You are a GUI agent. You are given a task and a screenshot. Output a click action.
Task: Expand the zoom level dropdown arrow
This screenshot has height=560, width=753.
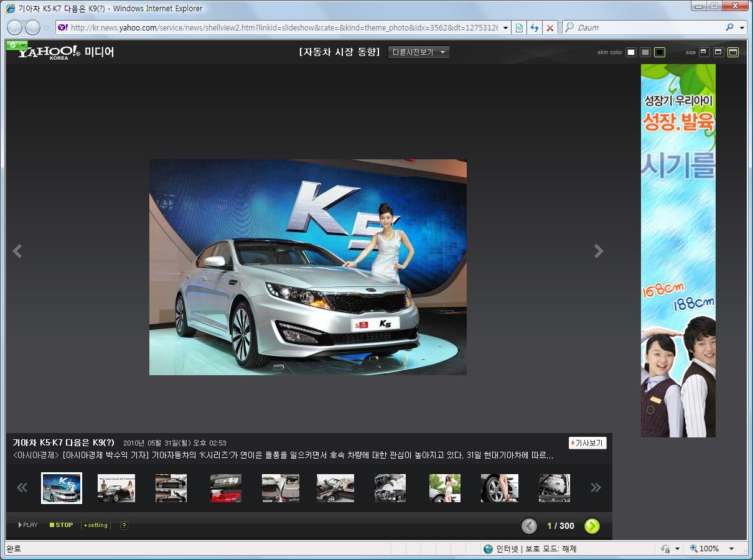point(731,549)
